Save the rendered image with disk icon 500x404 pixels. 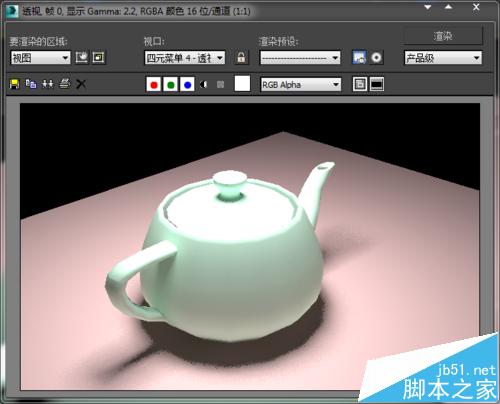tap(14, 84)
